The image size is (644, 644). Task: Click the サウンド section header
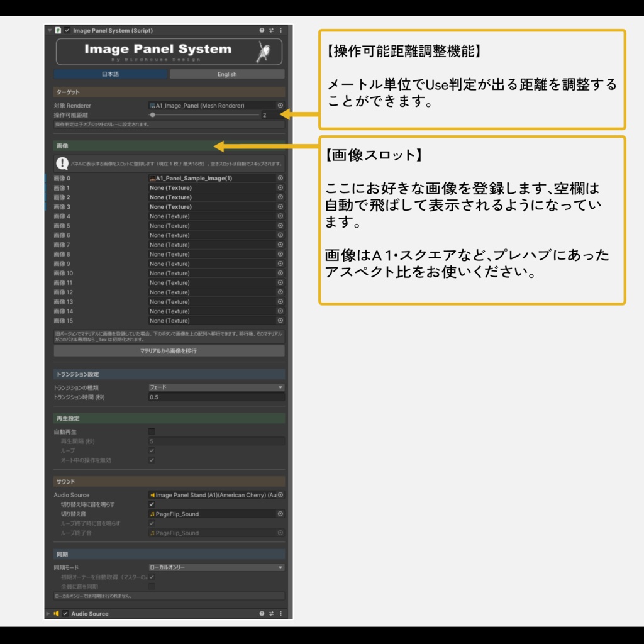[x=169, y=481]
